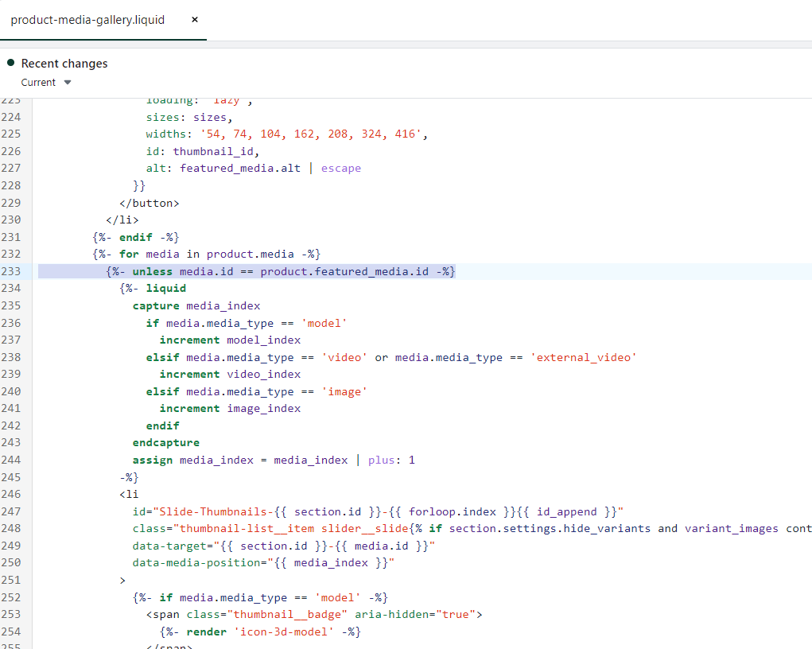Click the 'external_video' string literal
812x649 pixels.
tap(583, 357)
